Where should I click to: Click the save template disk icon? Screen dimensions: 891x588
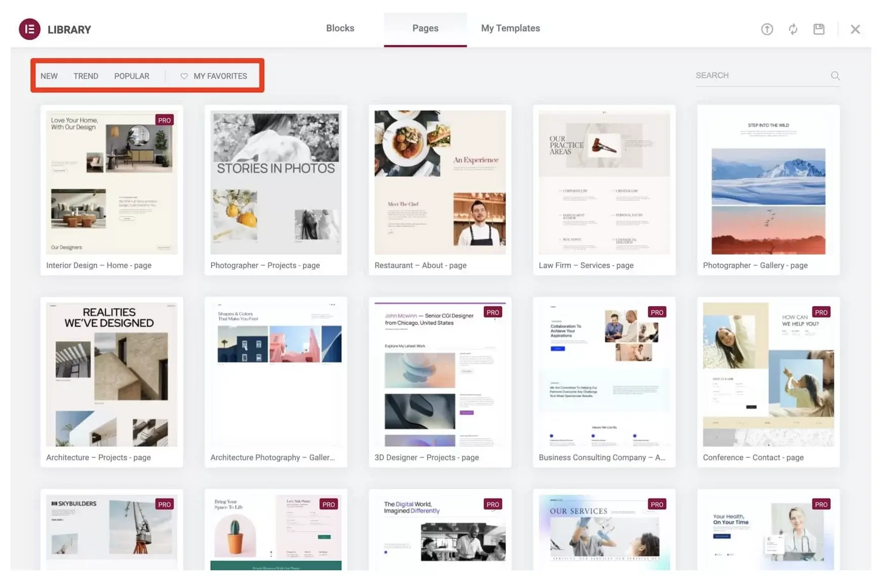point(819,29)
